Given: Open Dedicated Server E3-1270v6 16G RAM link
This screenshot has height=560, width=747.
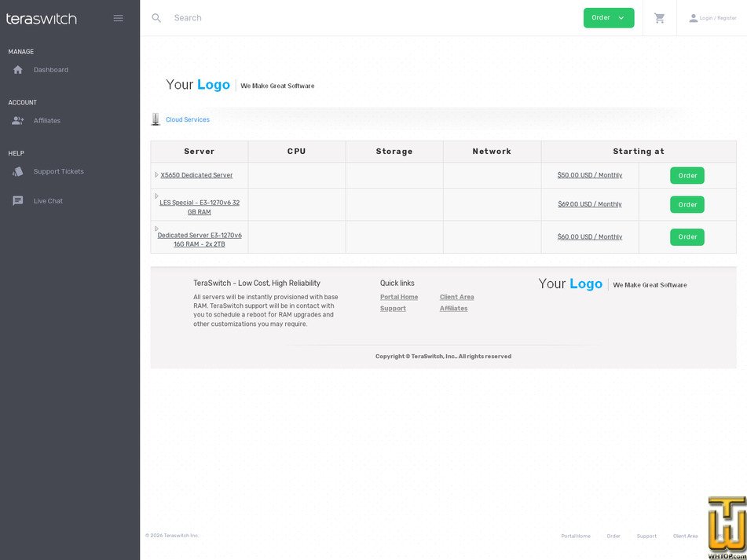Looking at the screenshot, I should [x=200, y=240].
